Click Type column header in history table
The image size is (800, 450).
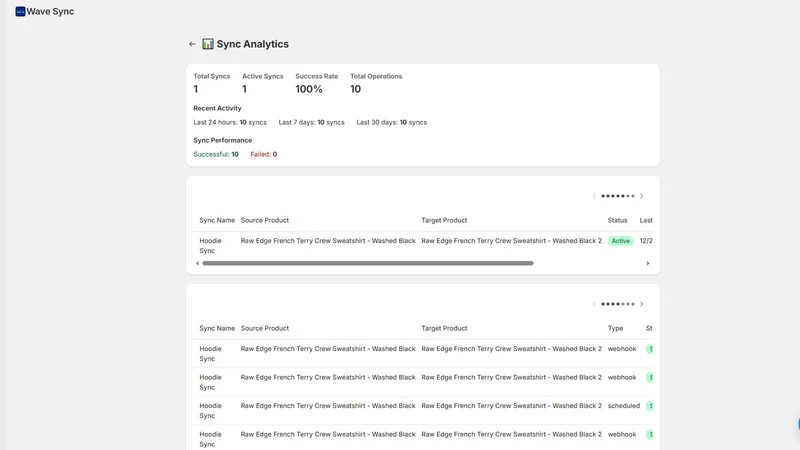[615, 329]
